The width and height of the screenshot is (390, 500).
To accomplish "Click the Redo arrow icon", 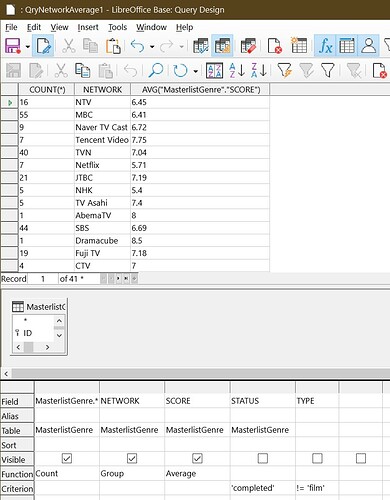I will pyautogui.click(x=166, y=46).
